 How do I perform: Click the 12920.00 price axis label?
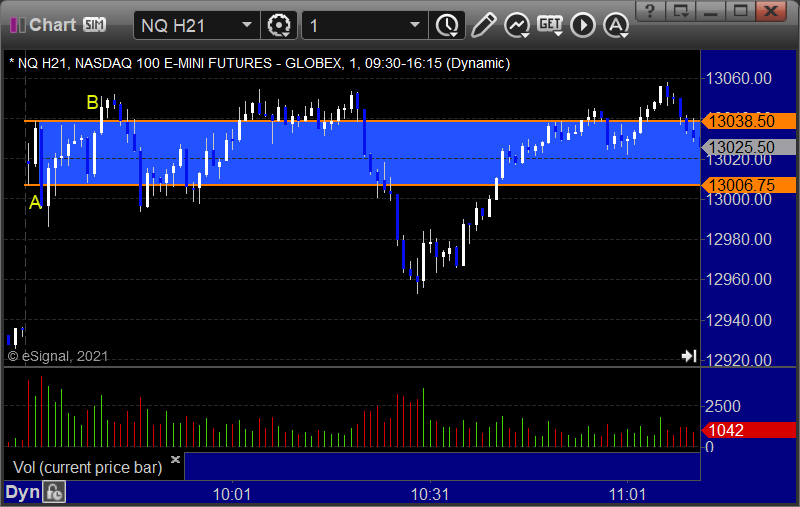(738, 360)
